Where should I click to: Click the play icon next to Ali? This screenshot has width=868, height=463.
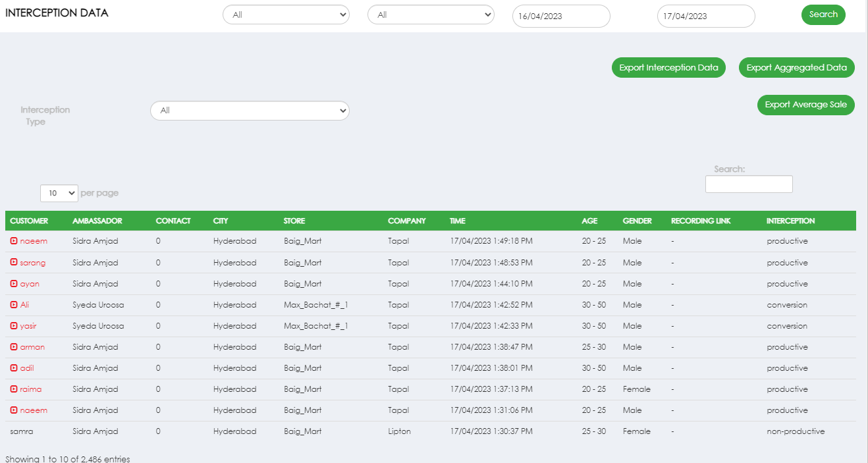point(14,305)
